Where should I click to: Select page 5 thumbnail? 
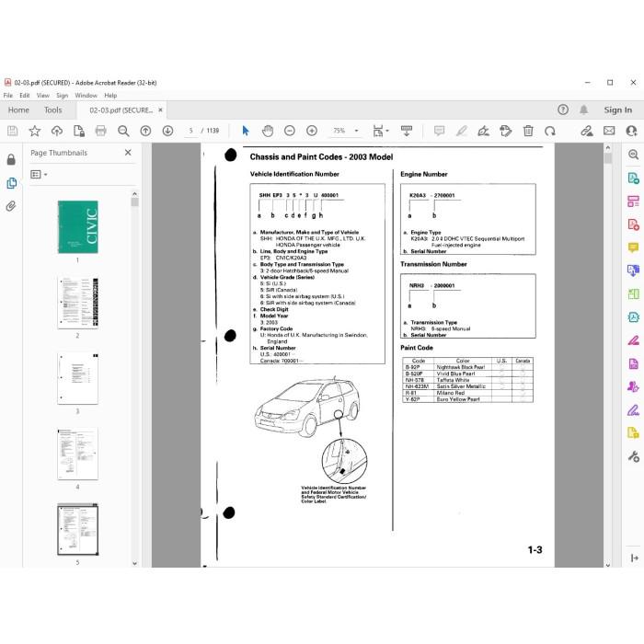(x=77, y=529)
